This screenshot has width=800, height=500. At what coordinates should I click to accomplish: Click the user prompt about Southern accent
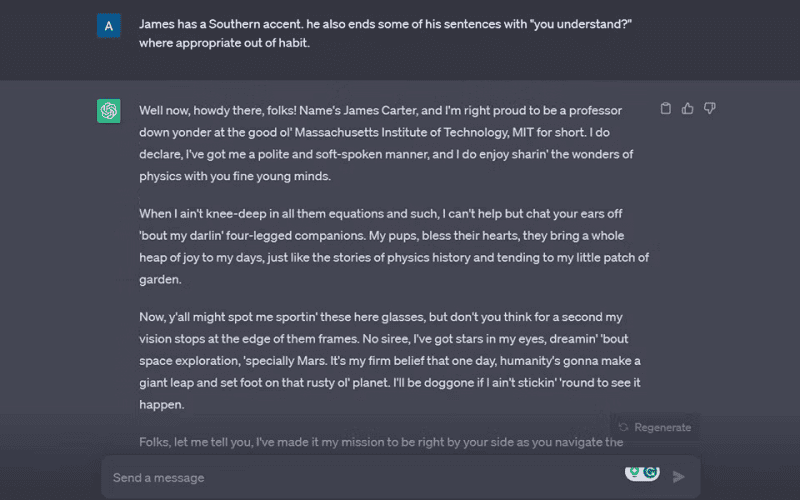point(385,33)
